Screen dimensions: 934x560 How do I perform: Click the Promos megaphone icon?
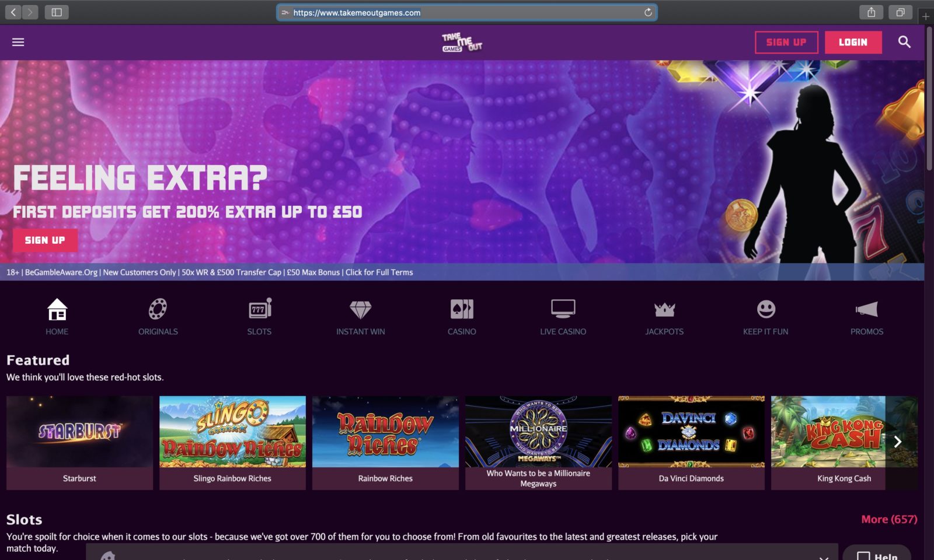pyautogui.click(x=866, y=309)
